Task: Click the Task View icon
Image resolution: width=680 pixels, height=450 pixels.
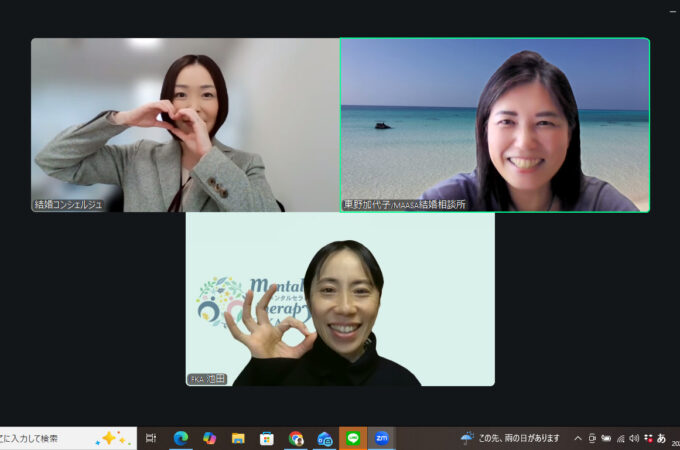Action: point(151,438)
